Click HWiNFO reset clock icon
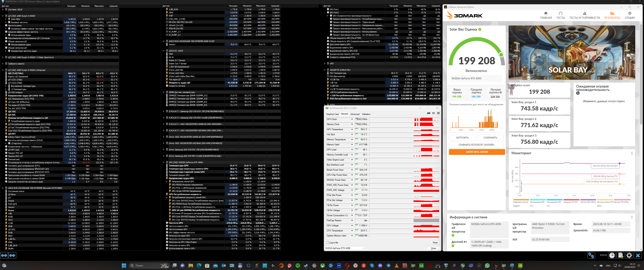644x270 pixels. [612, 255]
